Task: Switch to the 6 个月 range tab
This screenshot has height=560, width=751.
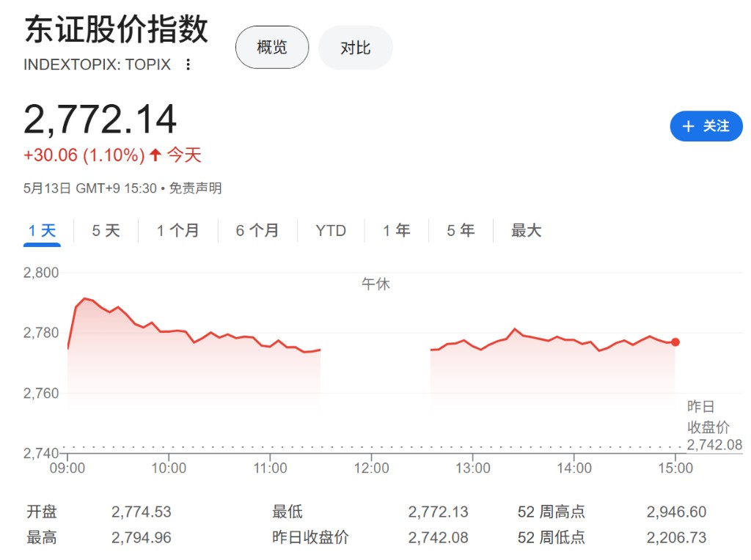Action: 257,231
